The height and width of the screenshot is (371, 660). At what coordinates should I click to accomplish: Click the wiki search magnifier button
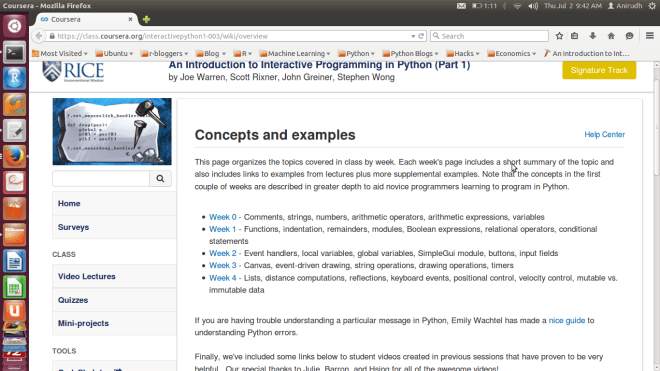tap(160, 179)
